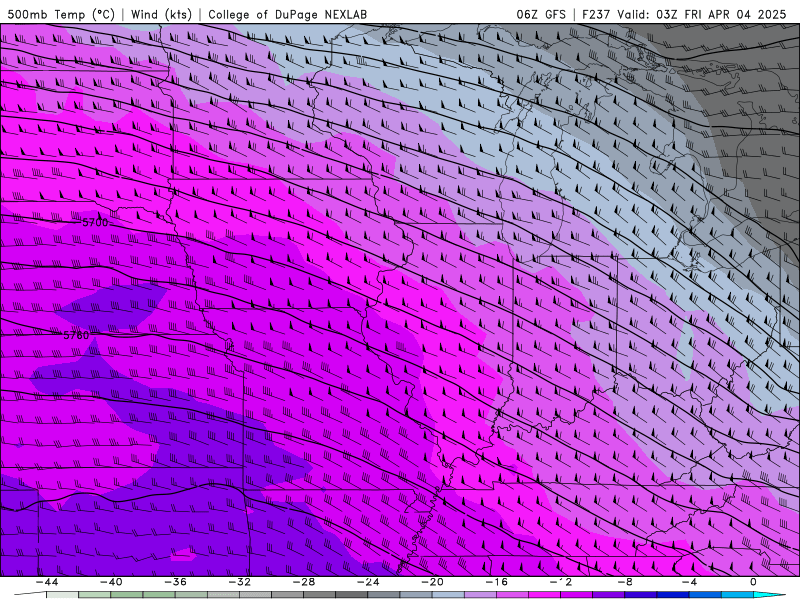Select the -40 color scale tick label
Image resolution: width=800 pixels, height=600 pixels.
click(111, 582)
